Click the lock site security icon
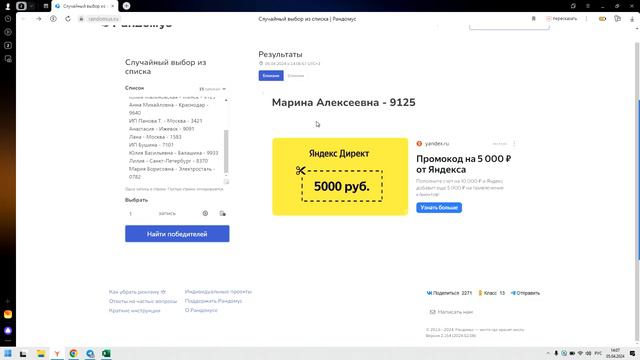The image size is (640, 360). click(81, 19)
